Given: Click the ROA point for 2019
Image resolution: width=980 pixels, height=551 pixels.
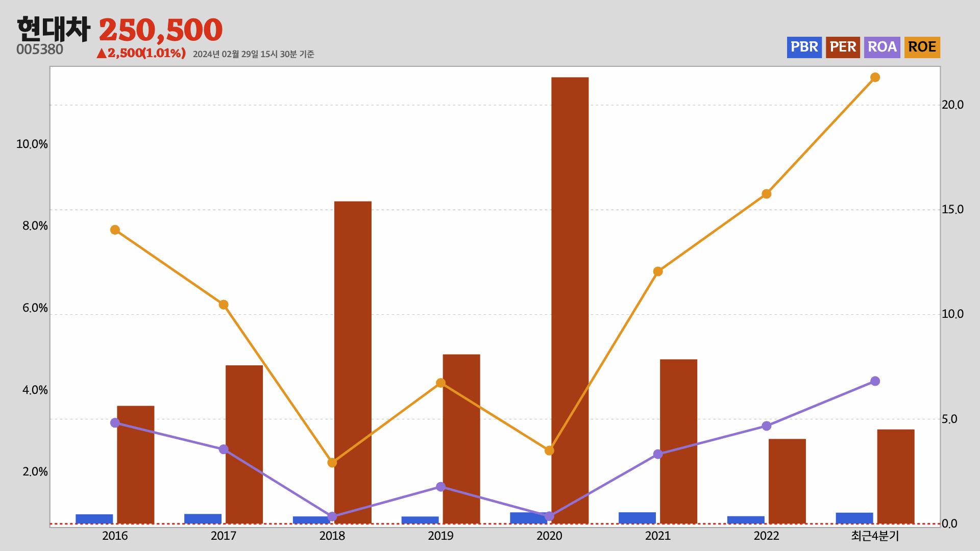Looking at the screenshot, I should [441, 487].
